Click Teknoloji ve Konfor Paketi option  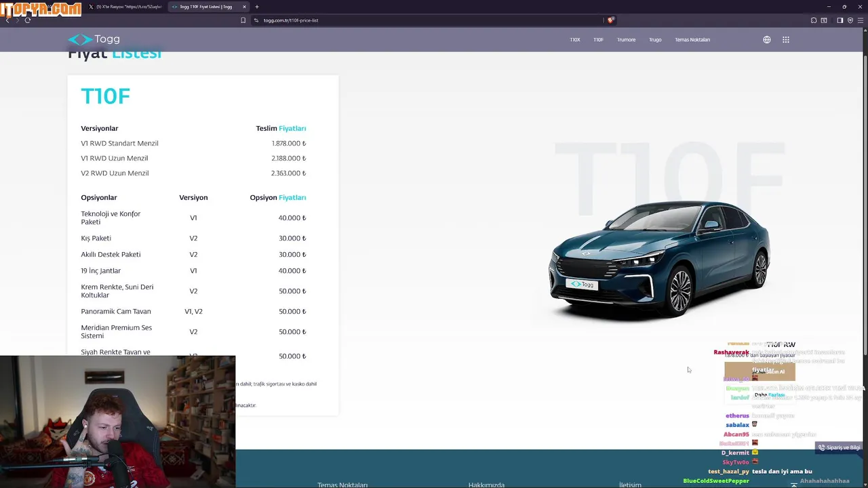111,218
